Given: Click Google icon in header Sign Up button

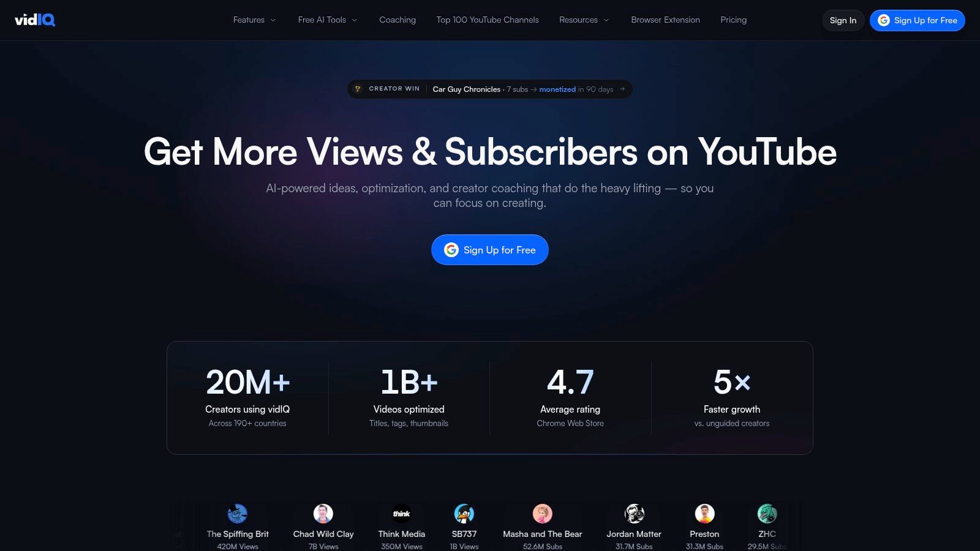Looking at the screenshot, I should pos(884,20).
